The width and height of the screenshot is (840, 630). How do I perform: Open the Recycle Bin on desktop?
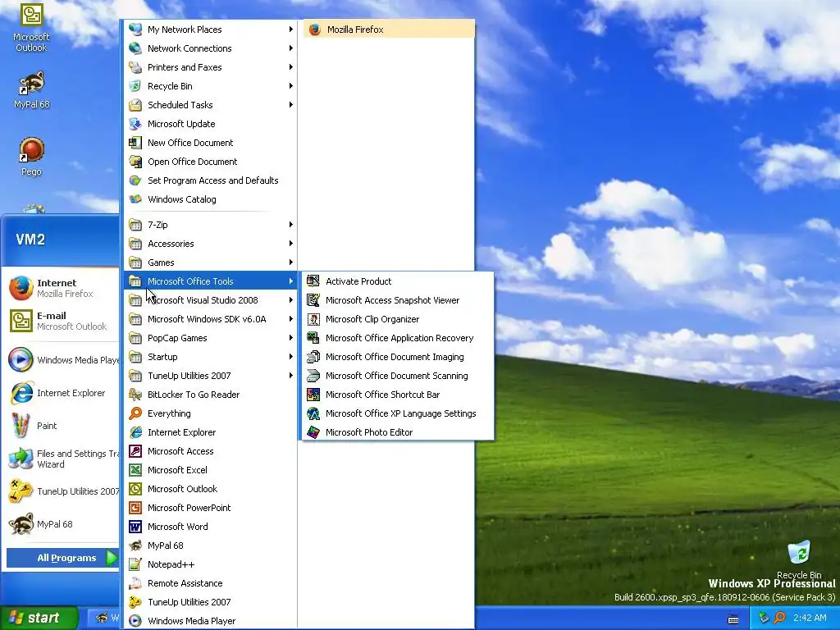[799, 559]
